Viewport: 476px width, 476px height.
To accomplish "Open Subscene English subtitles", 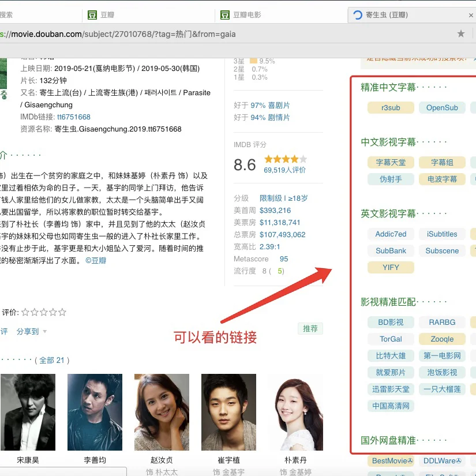I will 442,251.
